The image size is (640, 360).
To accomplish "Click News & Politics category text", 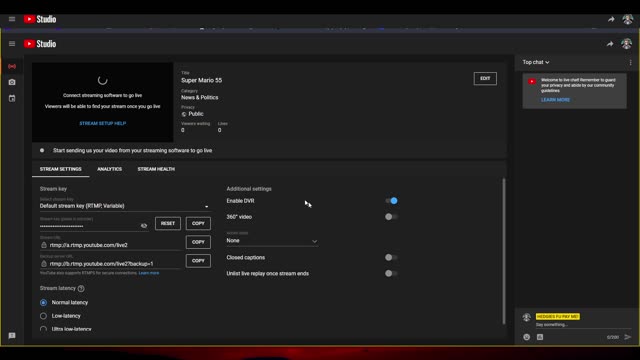I will pyautogui.click(x=200, y=98).
